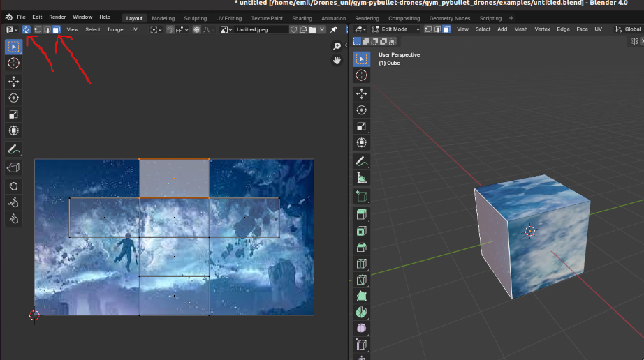Open snapping options dropdown in UV editor

click(x=182, y=29)
